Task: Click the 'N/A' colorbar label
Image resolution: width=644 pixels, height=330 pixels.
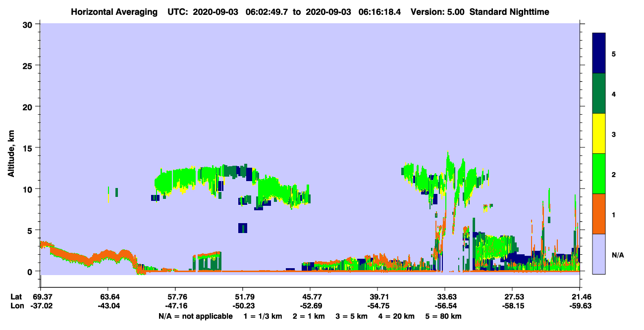Action: click(617, 255)
